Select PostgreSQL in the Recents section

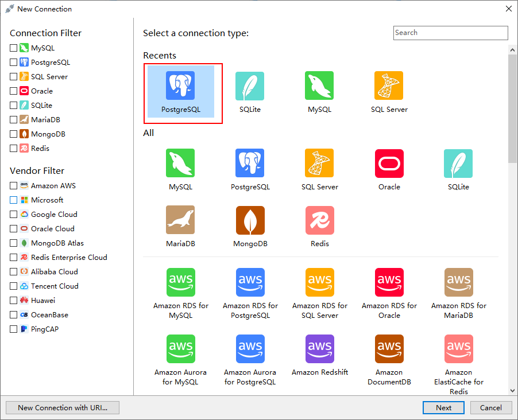[x=180, y=92]
